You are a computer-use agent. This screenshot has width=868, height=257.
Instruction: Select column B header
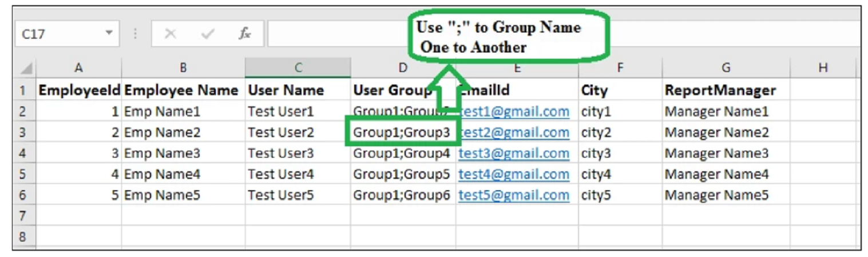click(x=183, y=69)
